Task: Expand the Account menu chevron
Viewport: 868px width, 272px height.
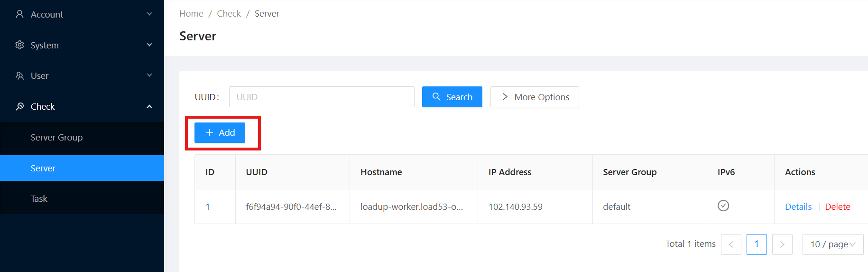Action: click(149, 14)
